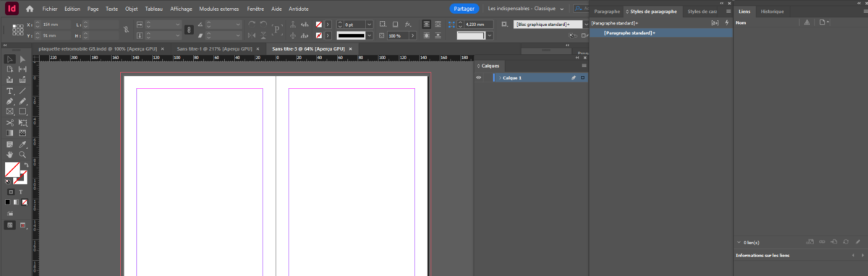The image size is (868, 276).
Task: Select the Rectangle tool
Action: (x=22, y=112)
